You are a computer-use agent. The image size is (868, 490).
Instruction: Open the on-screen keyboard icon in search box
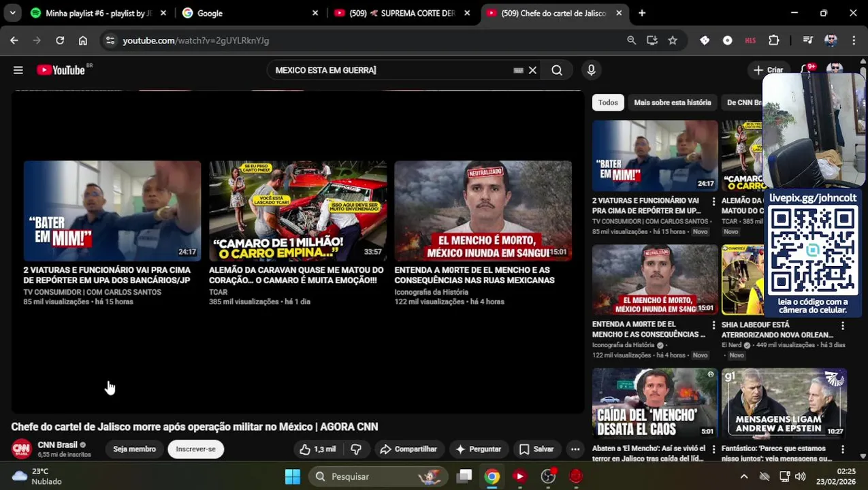pyautogui.click(x=518, y=70)
